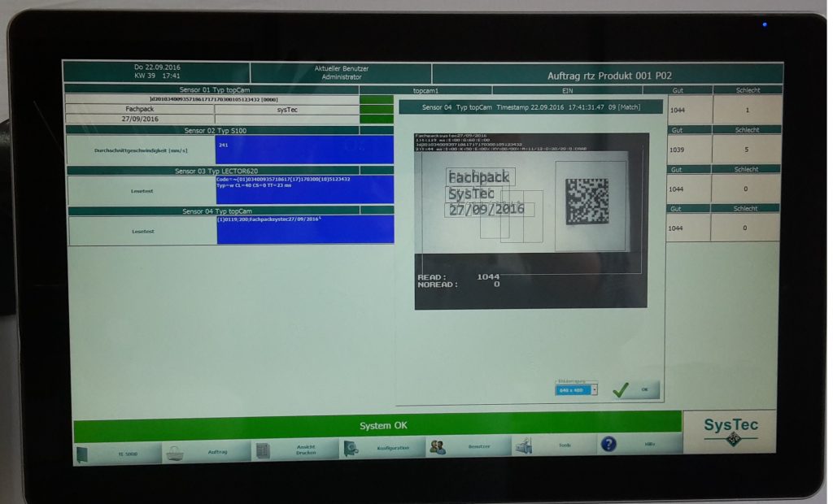The height and width of the screenshot is (504, 833).
Task: Open the Tools menu
Action: (x=554, y=445)
